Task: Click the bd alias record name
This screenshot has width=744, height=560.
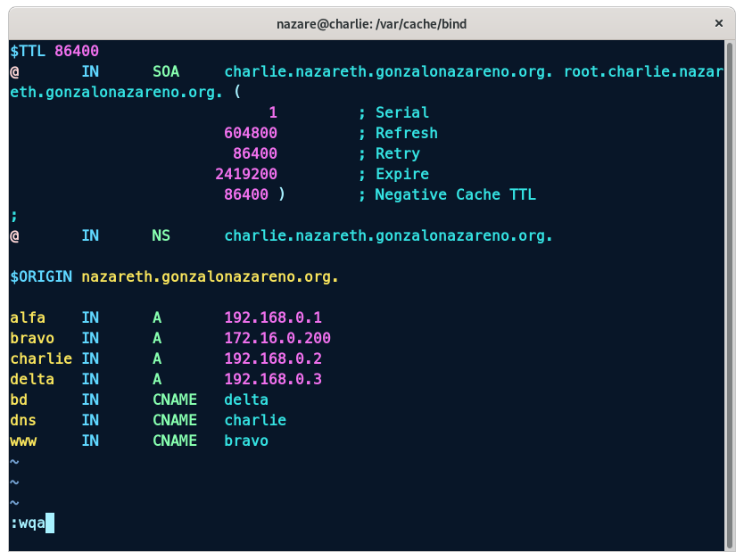Action: [19, 399]
